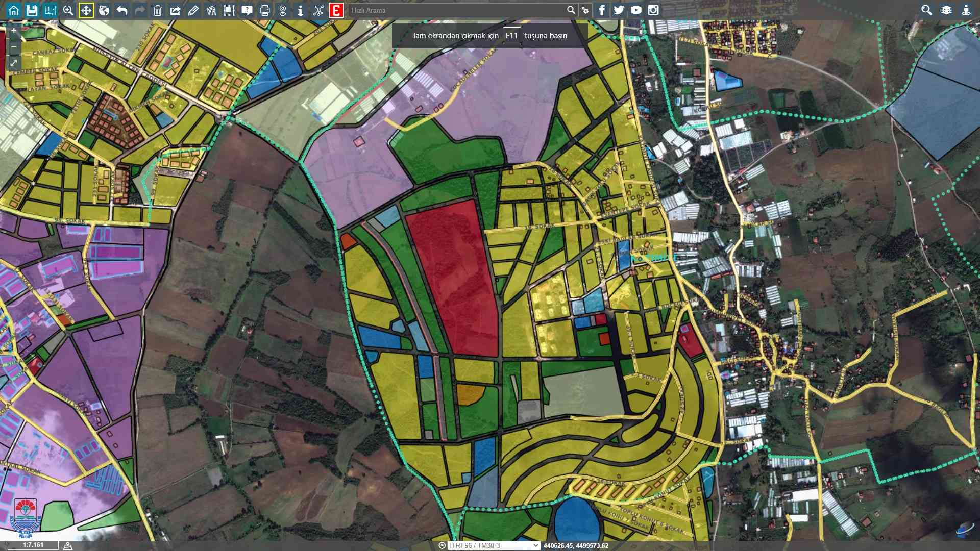Click the printer icon
980x551 pixels.
coord(264,10)
